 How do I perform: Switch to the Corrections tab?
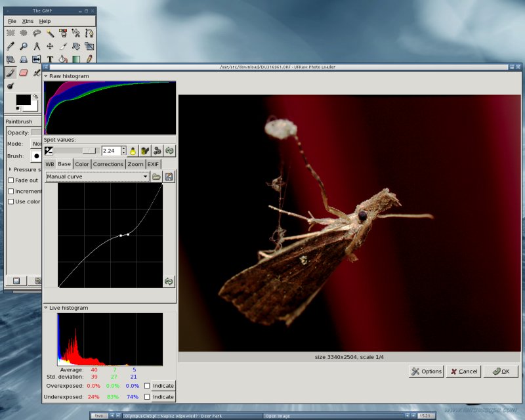108,164
